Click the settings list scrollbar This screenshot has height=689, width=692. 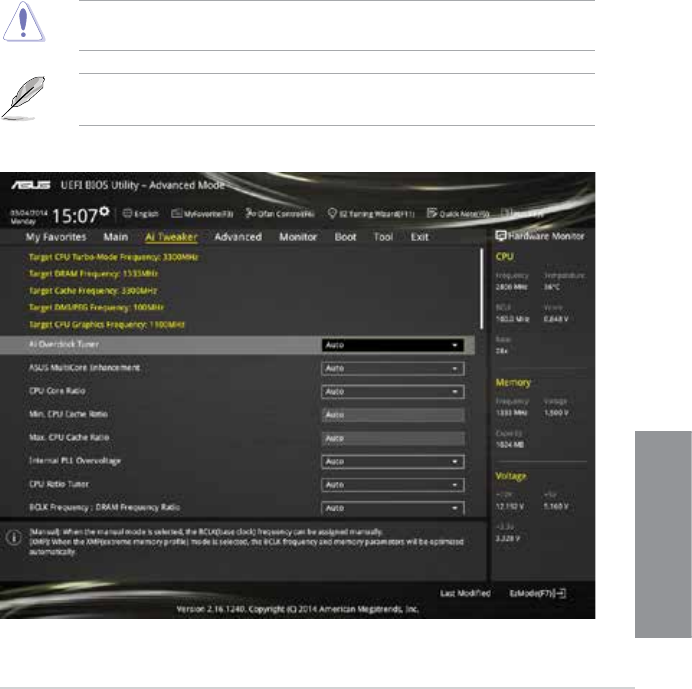481,289
